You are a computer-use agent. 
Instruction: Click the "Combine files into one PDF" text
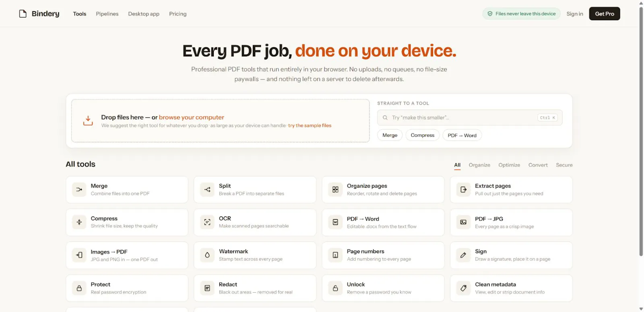pyautogui.click(x=120, y=193)
